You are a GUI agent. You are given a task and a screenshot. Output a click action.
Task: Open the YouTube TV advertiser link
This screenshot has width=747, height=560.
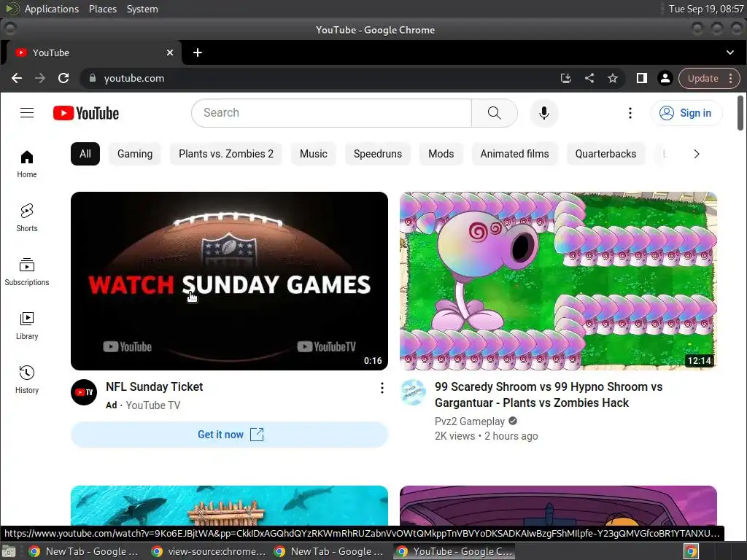pos(153,405)
